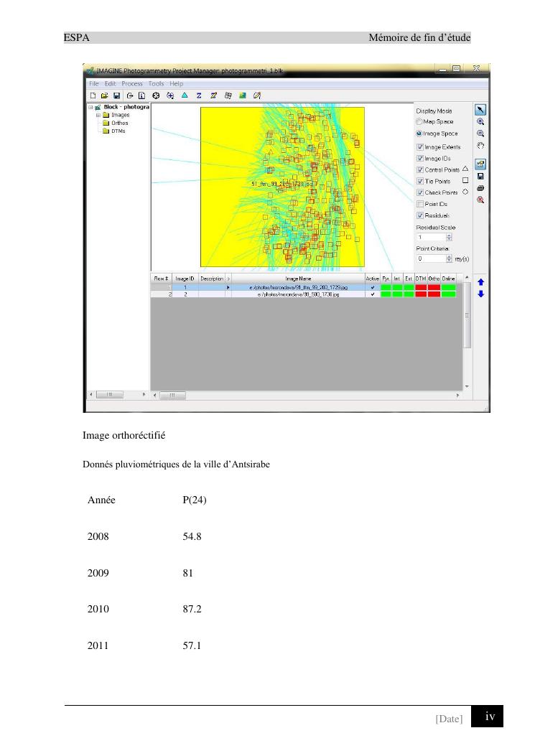Enable the Point IDs checkbox
Screen dimensions: 535x756
point(420,204)
